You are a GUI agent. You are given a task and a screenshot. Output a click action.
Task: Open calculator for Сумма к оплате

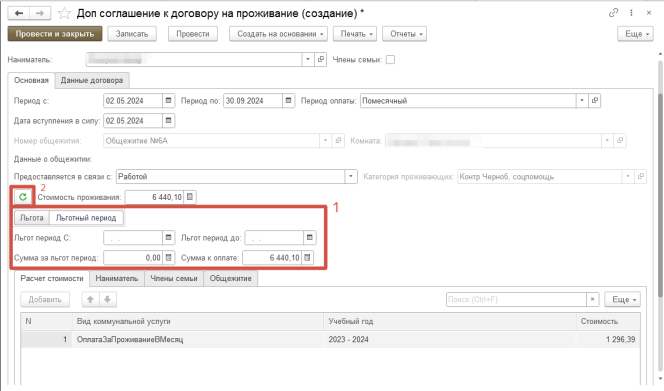[307, 257]
